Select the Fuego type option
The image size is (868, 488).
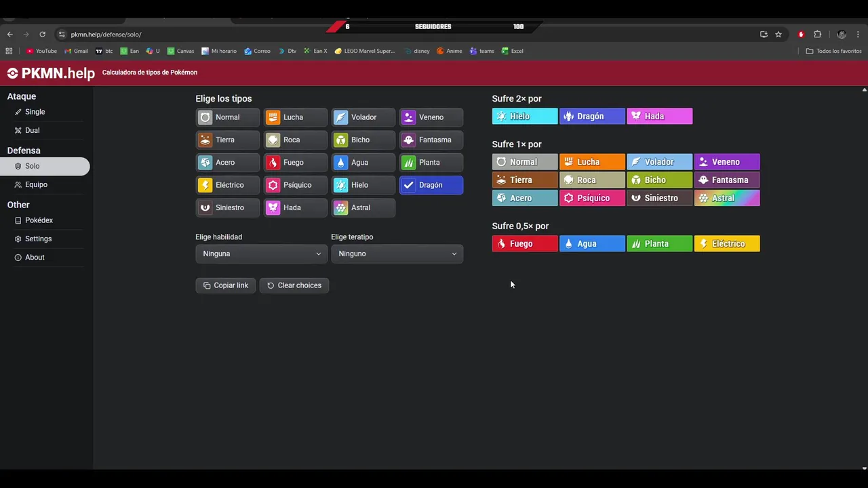click(x=296, y=163)
